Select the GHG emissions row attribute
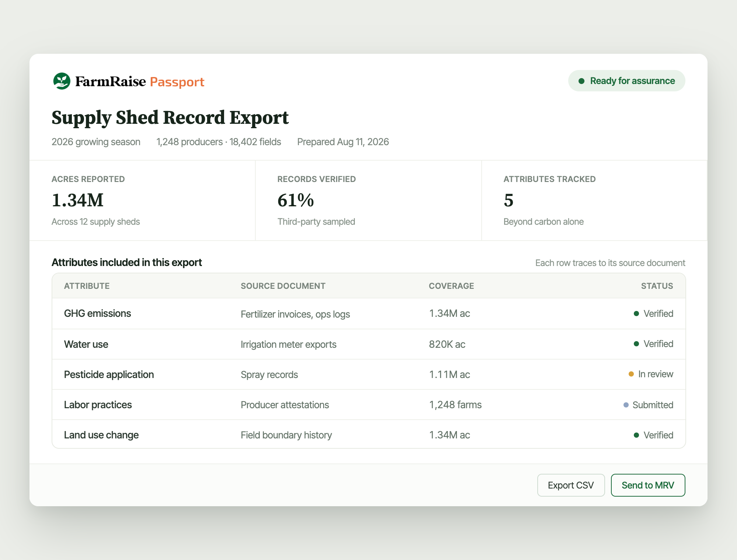737x560 pixels. (x=98, y=314)
